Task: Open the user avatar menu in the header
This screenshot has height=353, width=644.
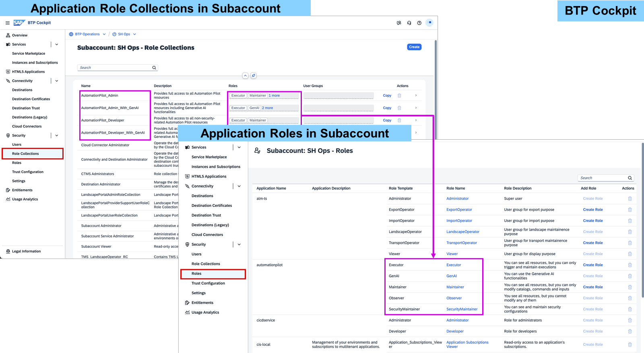Action: [429, 23]
